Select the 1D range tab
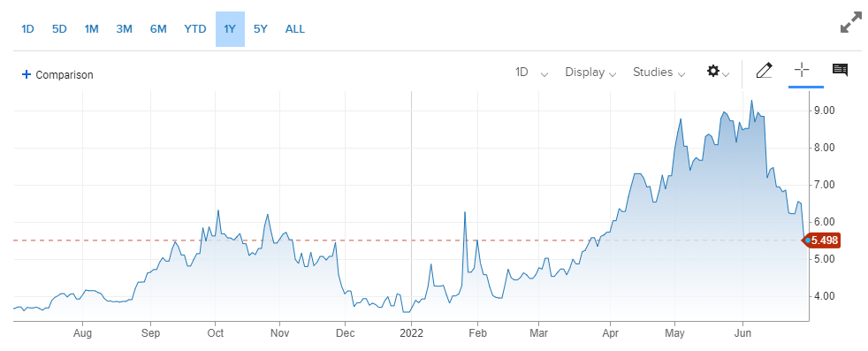The image size is (868, 351). point(27,29)
